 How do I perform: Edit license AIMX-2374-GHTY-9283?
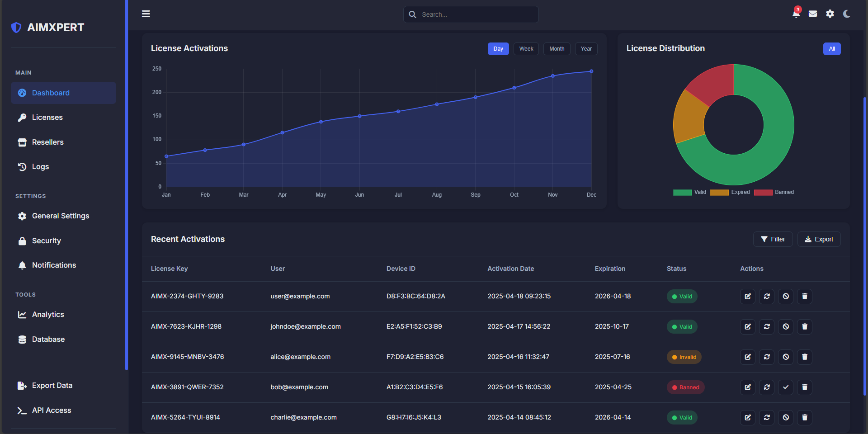[748, 297]
